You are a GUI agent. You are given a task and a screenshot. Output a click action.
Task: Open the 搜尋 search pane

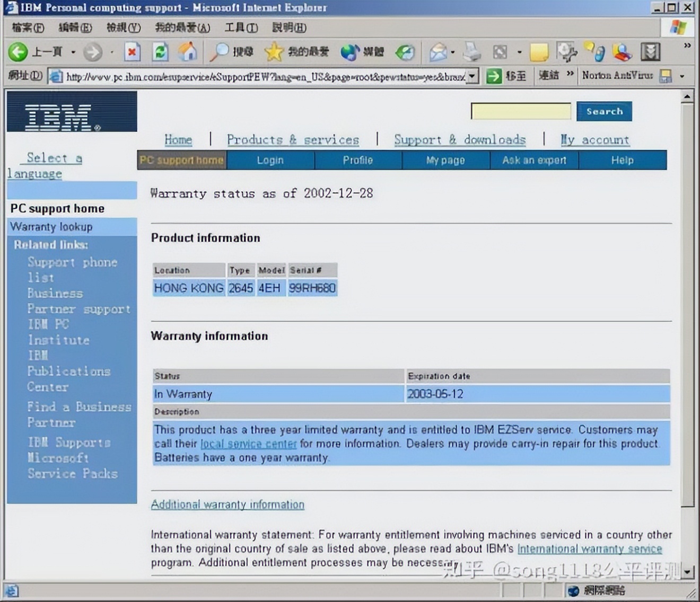[231, 51]
